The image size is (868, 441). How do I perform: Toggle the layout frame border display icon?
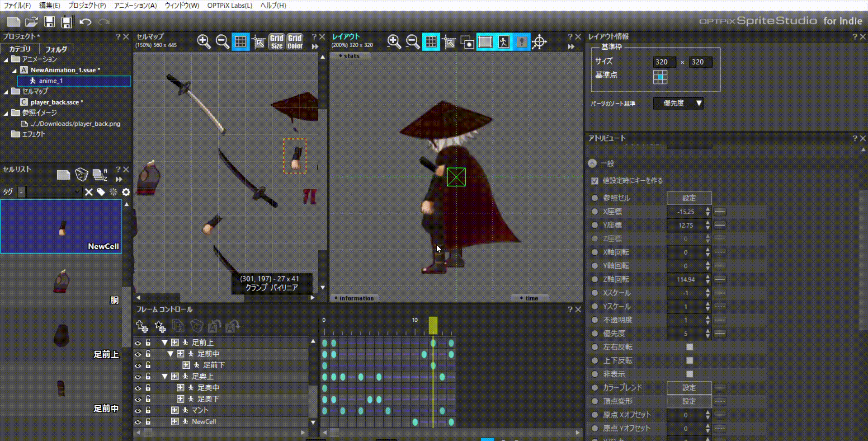pyautogui.click(x=485, y=42)
